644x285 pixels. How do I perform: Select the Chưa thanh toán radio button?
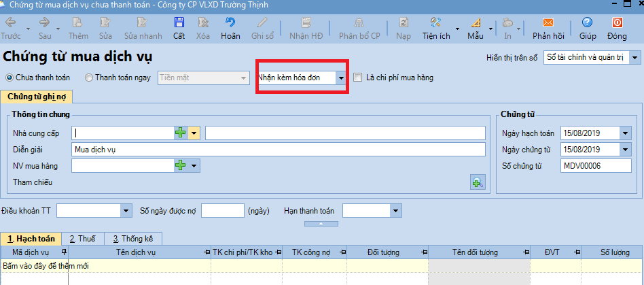10,78
